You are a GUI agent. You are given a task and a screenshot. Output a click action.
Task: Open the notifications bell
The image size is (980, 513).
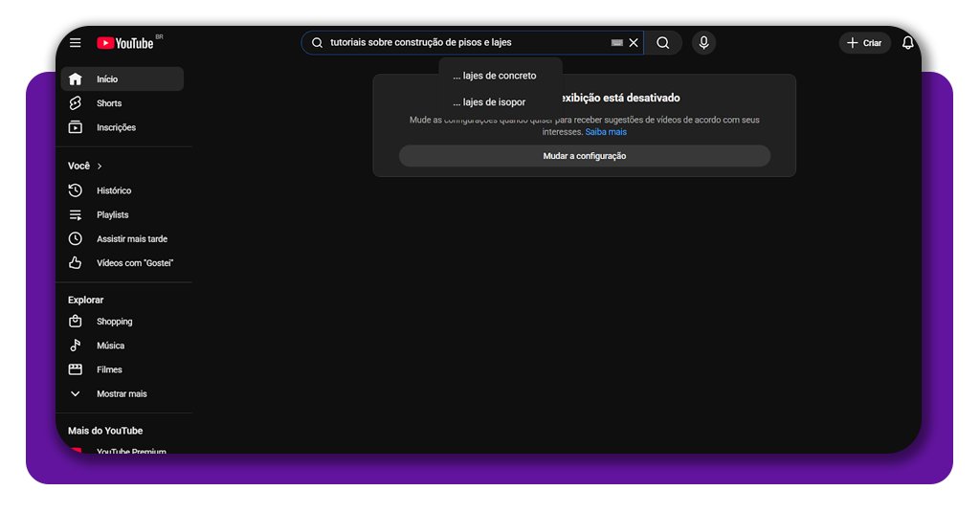coord(907,43)
